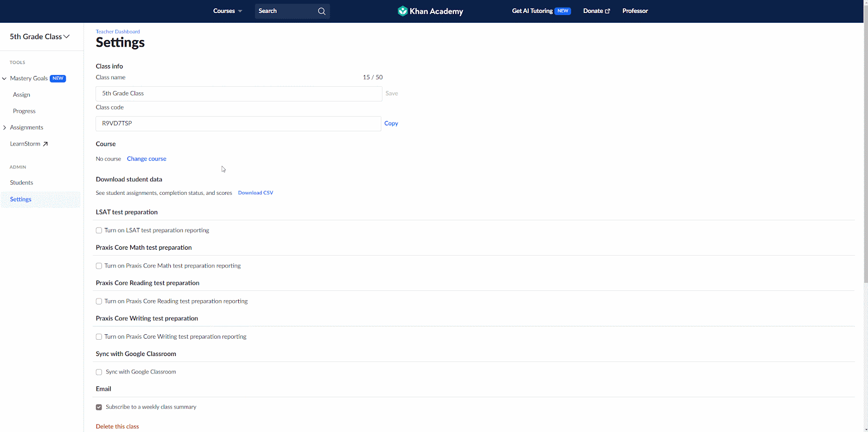The image size is (868, 432).
Task: Open the Courses dropdown menu
Action: pyautogui.click(x=227, y=11)
